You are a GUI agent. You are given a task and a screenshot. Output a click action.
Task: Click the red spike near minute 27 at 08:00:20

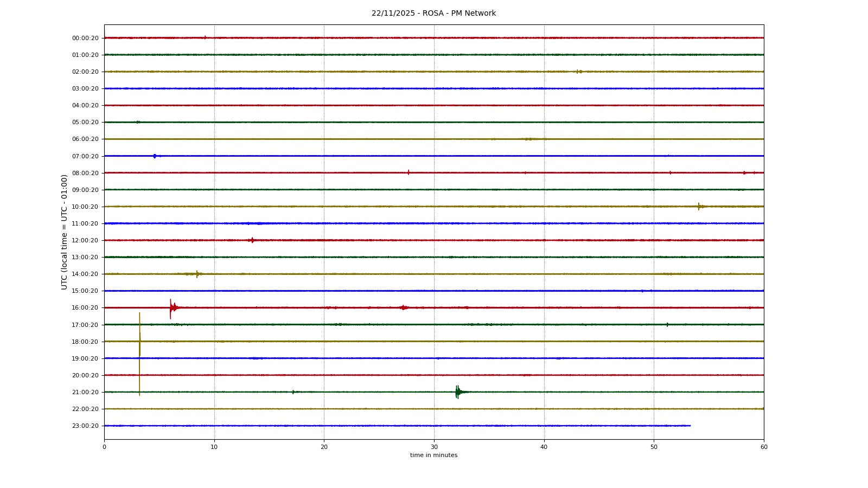(409, 172)
